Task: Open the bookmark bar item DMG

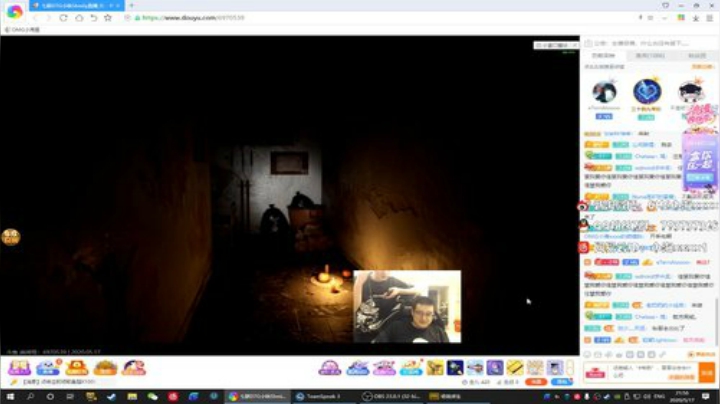Action: click(23, 30)
